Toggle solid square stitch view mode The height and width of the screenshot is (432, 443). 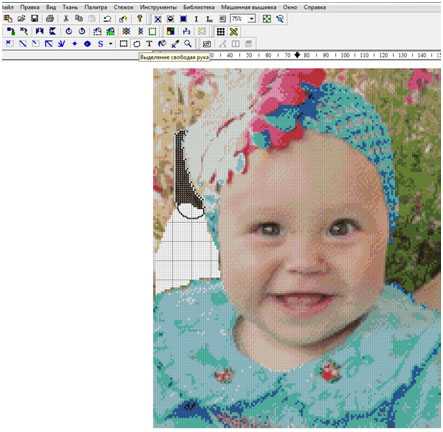(x=183, y=19)
